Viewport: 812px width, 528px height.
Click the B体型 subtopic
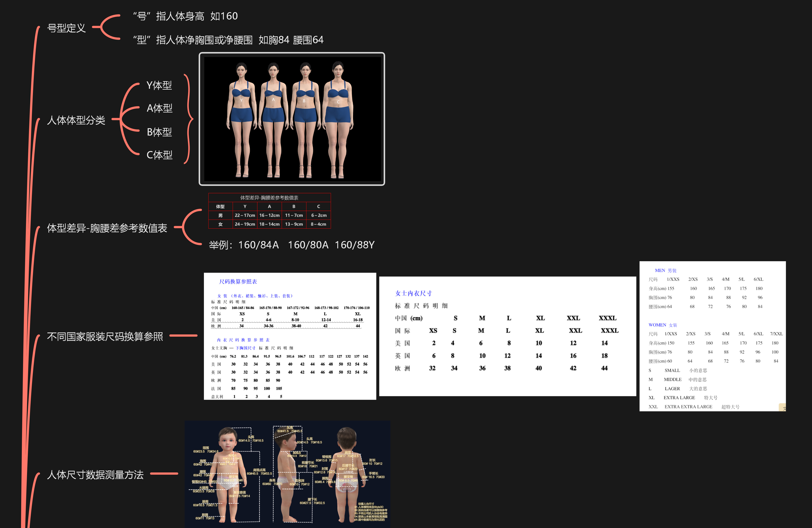coord(159,132)
